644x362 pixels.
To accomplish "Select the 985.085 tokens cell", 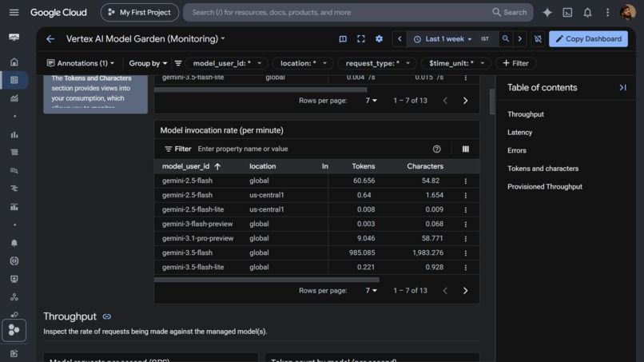I will [x=362, y=253].
